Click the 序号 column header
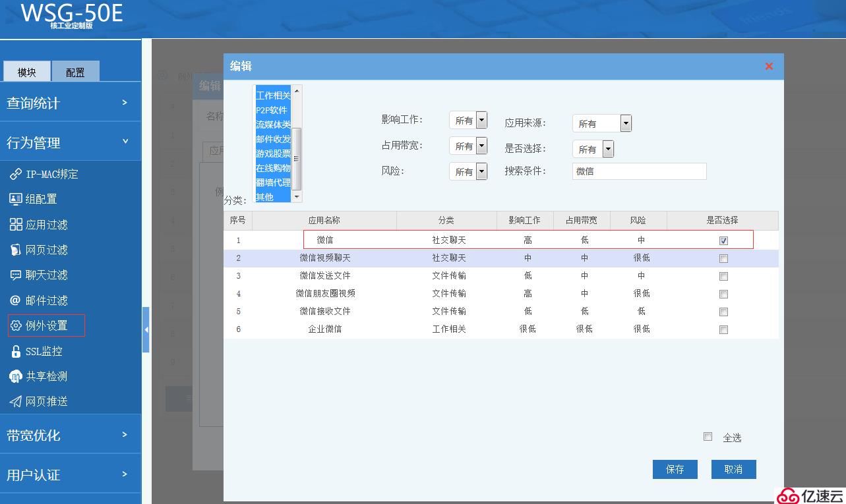 (x=237, y=220)
